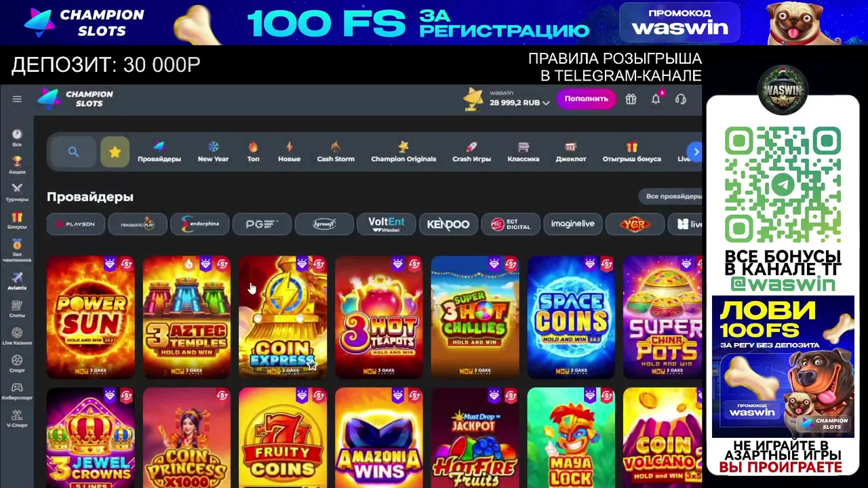Viewport: 868px width, 488px height.
Task: Launch the 3 Aztec Temples game
Action: pos(186,317)
